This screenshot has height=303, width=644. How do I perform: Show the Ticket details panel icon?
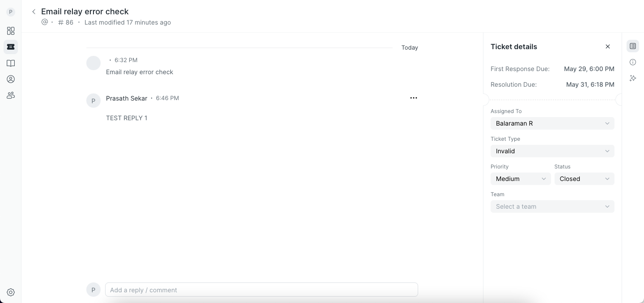pos(633,46)
